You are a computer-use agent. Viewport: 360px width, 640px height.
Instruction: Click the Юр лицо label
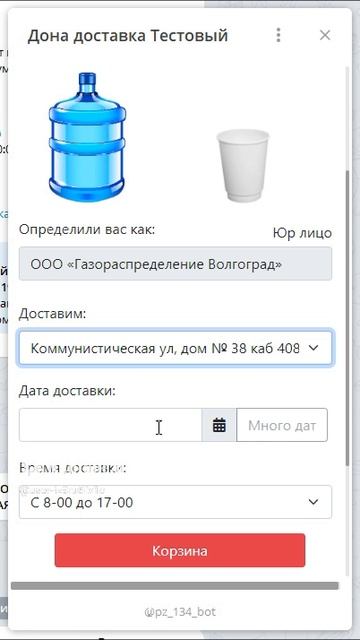point(302,233)
